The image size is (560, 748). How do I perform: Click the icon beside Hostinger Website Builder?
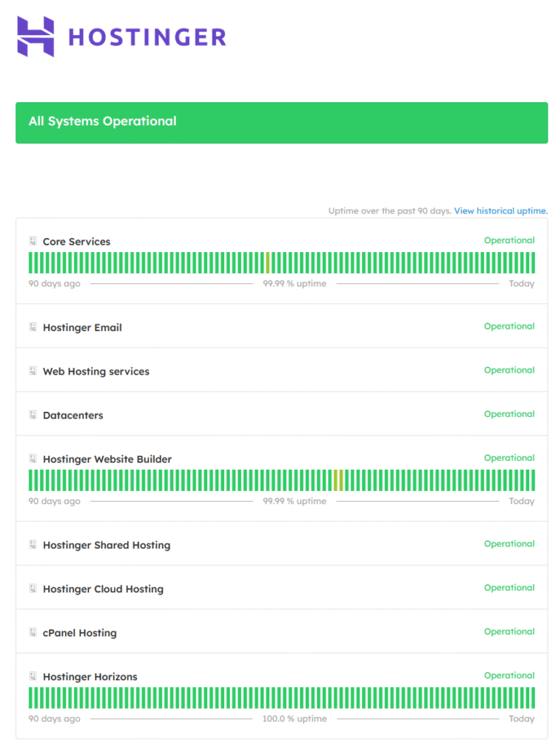pyautogui.click(x=33, y=459)
